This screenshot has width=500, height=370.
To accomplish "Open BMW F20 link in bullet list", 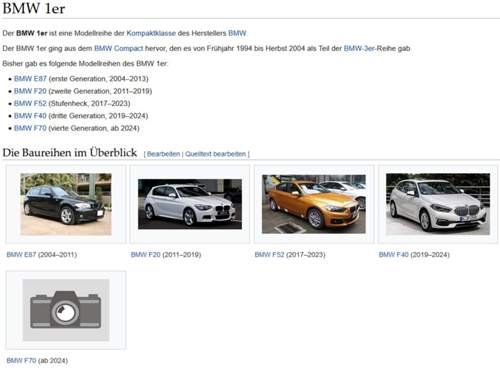I will click(x=30, y=91).
